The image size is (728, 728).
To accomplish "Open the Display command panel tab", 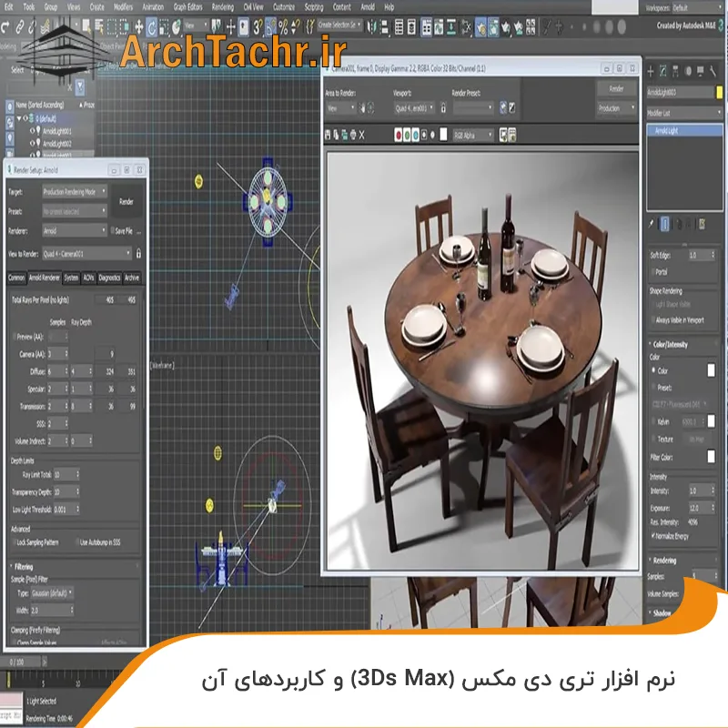I will [700, 71].
